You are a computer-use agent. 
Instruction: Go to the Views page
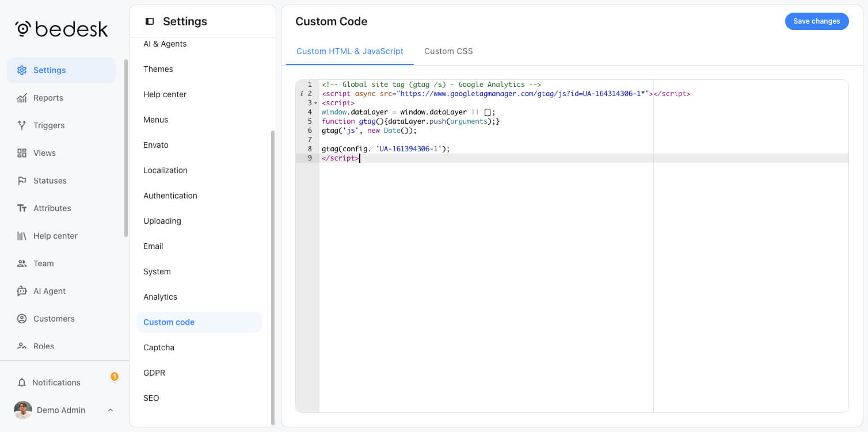point(61,153)
